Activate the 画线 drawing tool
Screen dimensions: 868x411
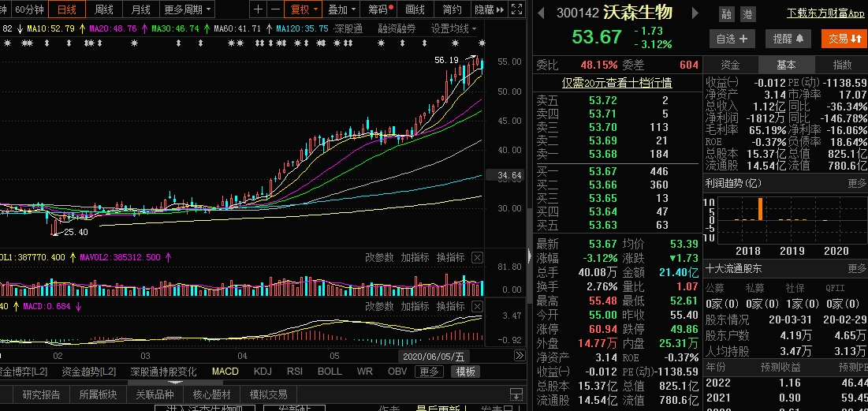pyautogui.click(x=415, y=9)
